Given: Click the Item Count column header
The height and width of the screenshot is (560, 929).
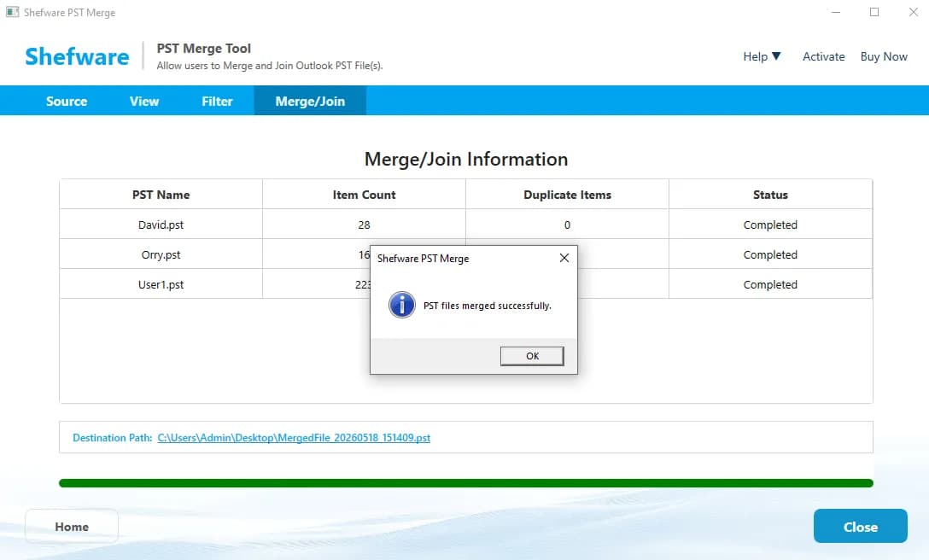Looking at the screenshot, I should tap(364, 195).
